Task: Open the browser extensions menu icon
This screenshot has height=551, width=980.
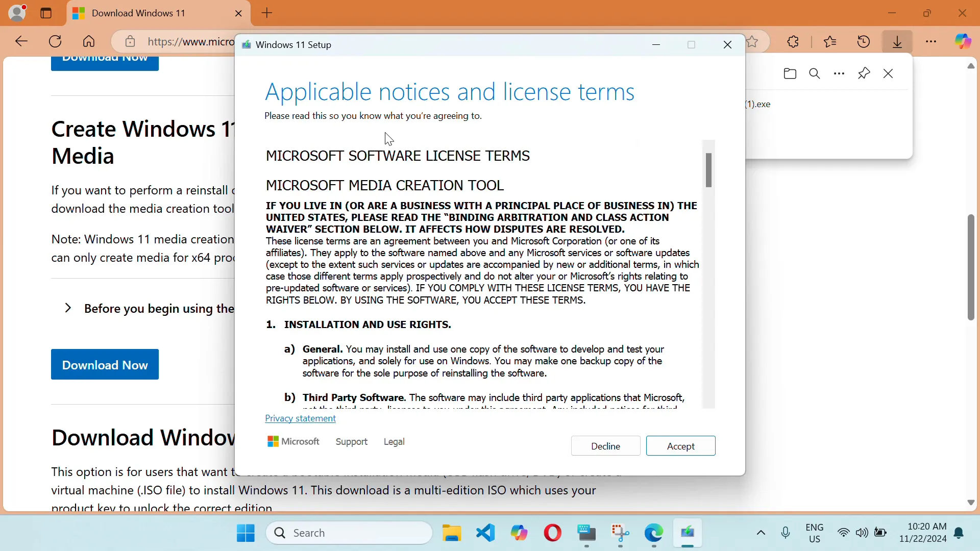Action: pos(793,42)
